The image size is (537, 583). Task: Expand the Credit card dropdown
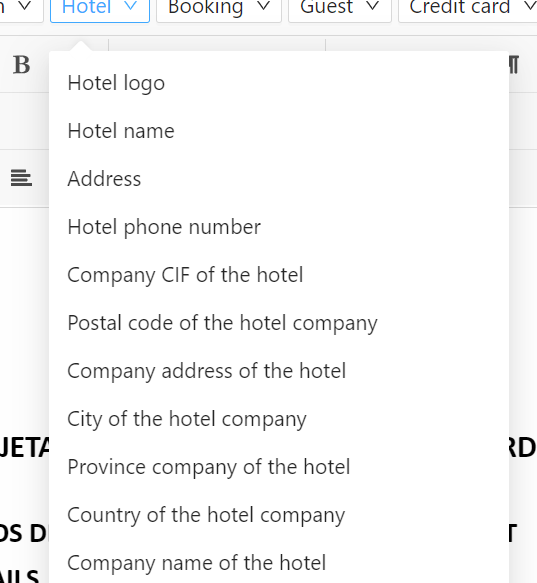tap(468, 8)
